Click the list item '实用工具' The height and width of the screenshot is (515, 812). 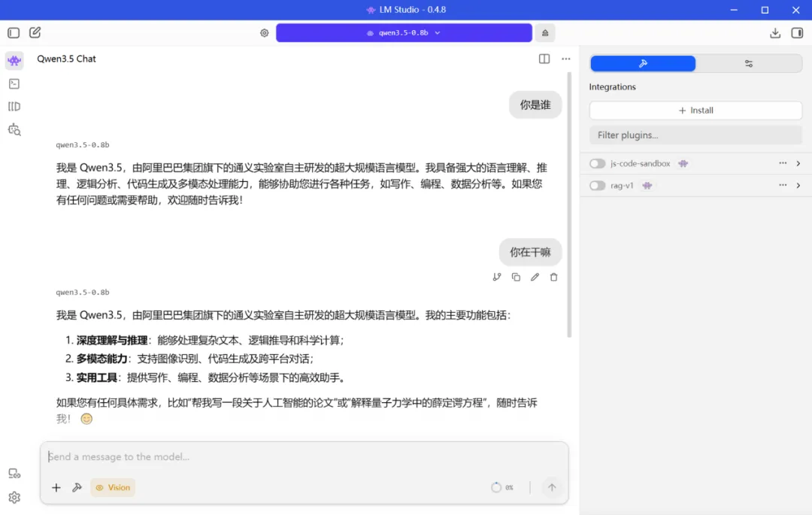point(97,378)
